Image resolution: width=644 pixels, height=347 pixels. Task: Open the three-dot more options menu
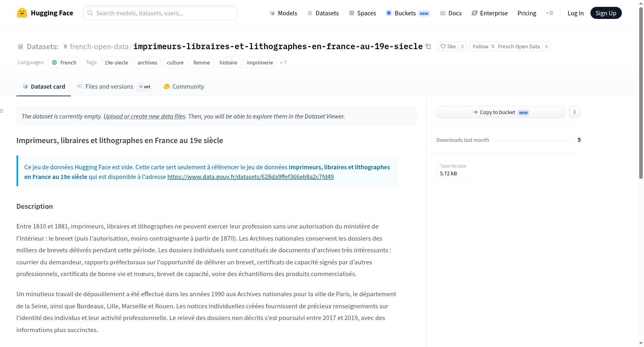point(575,112)
